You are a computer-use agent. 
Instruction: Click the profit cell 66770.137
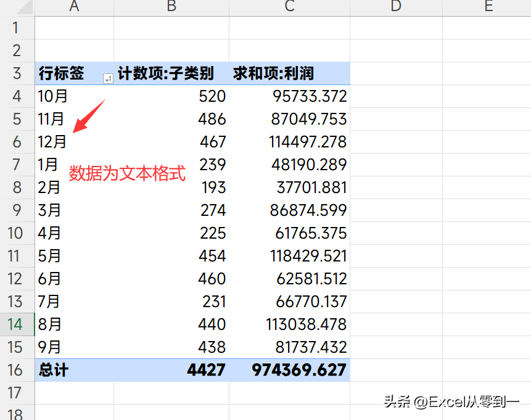point(289,302)
